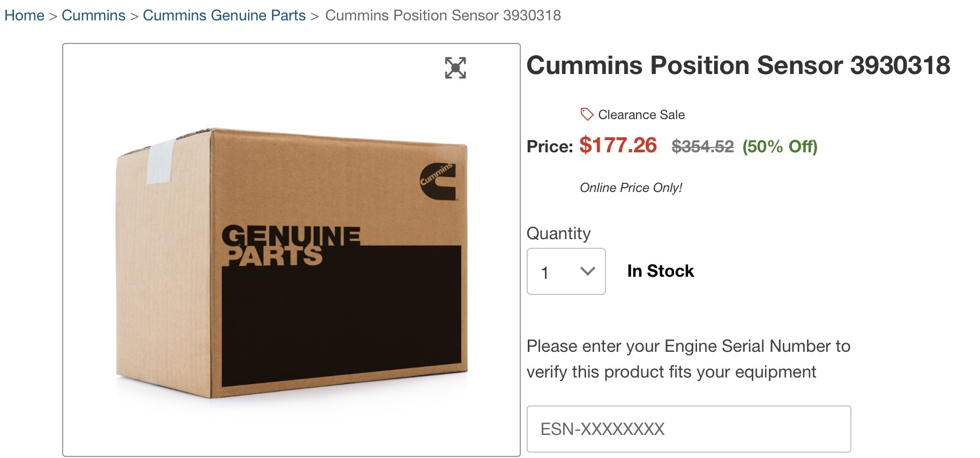Click the crossed-out $354.52 original price
Image resolution: width=980 pixels, height=458 pixels.
click(x=702, y=146)
